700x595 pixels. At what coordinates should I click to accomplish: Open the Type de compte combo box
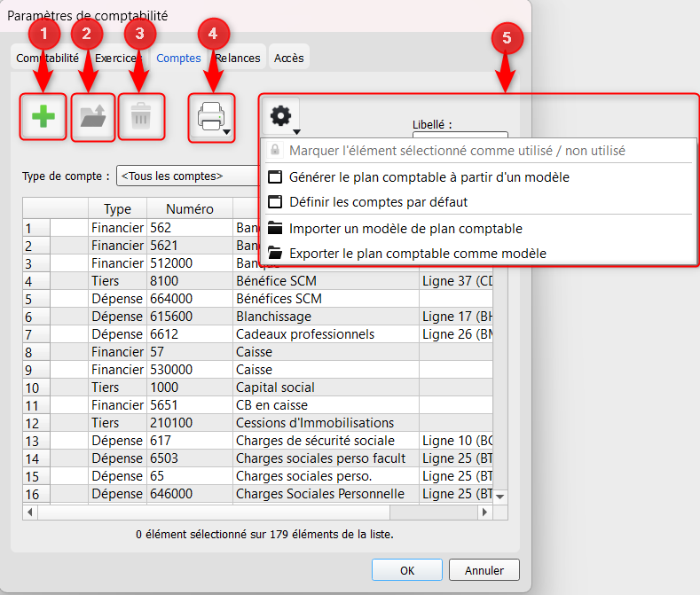point(188,176)
